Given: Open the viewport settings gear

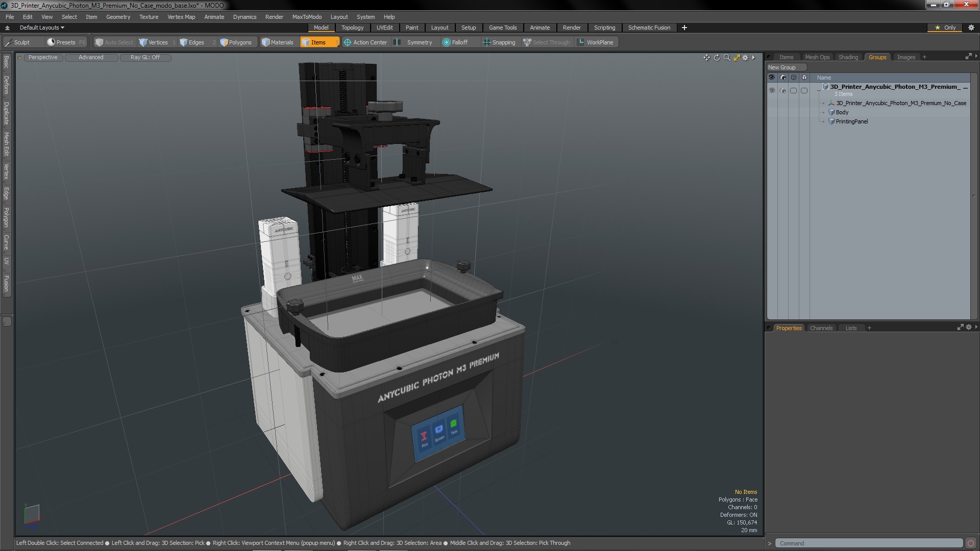Looking at the screenshot, I should pos(745,58).
